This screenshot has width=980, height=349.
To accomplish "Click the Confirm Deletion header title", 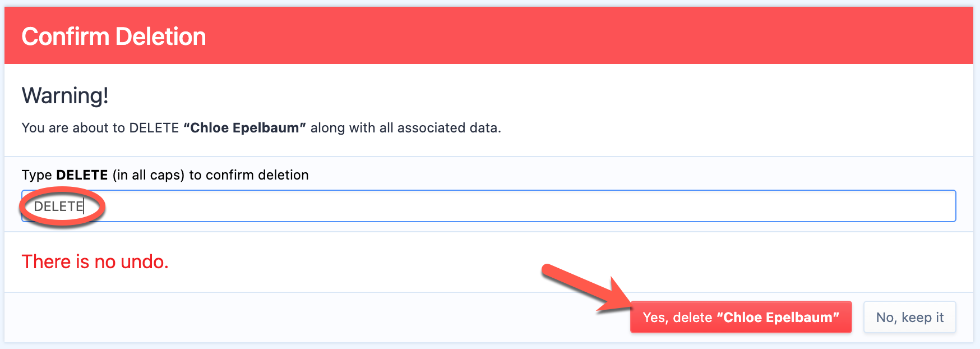I will [114, 36].
